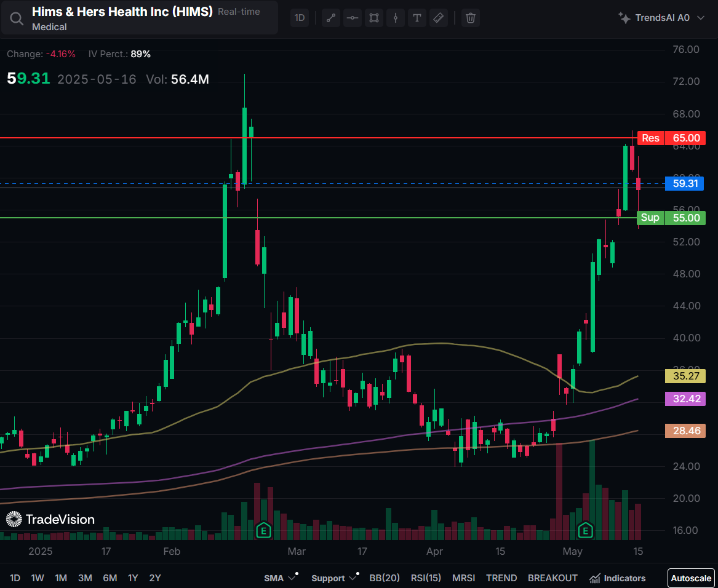Click the Vol: 56.4M readout
Image resolution: width=718 pixels, height=588 pixels.
pyautogui.click(x=178, y=80)
